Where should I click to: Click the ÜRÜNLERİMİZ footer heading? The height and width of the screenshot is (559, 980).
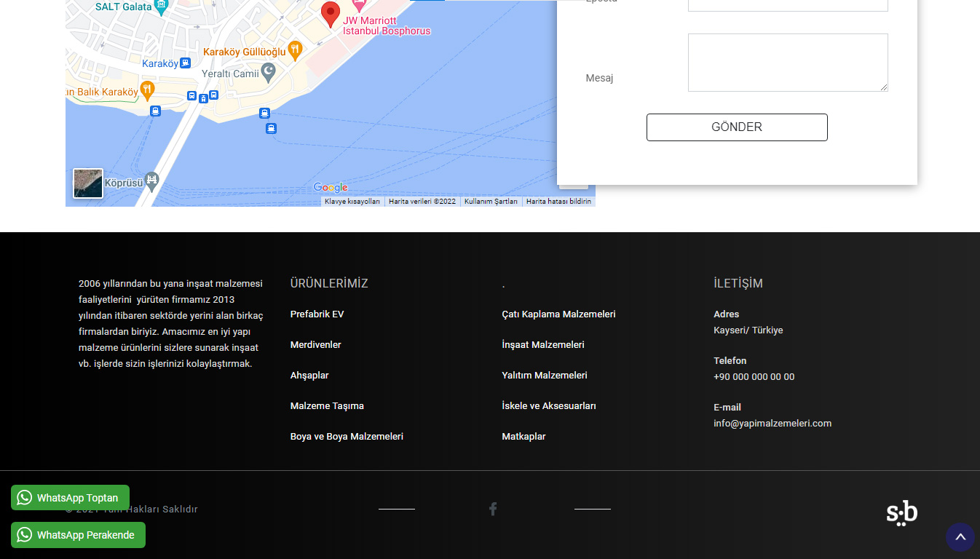(329, 284)
